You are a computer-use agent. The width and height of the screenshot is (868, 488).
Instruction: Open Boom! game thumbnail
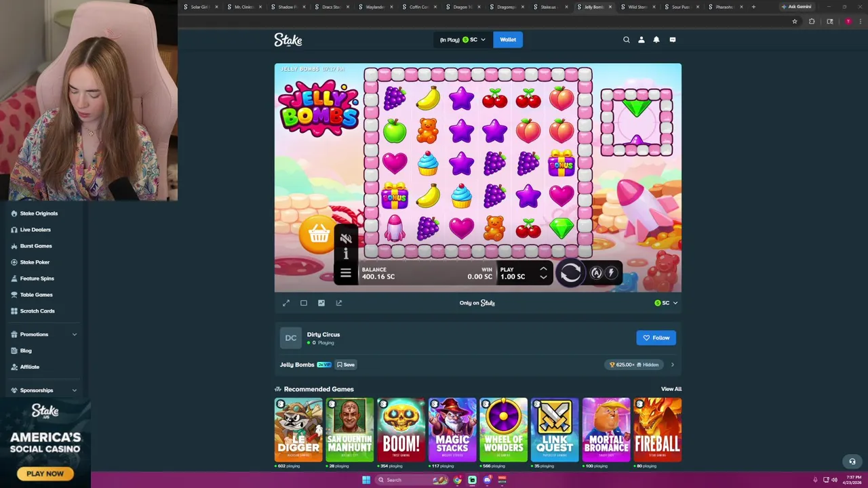point(401,430)
